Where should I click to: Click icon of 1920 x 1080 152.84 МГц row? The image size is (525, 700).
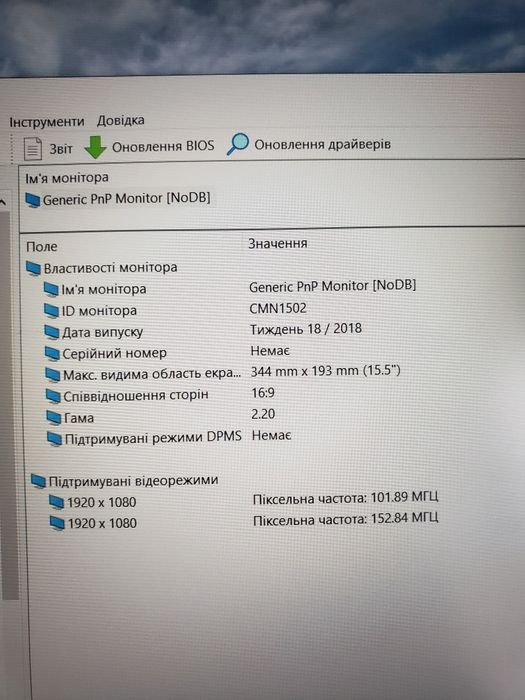[x=58, y=523]
